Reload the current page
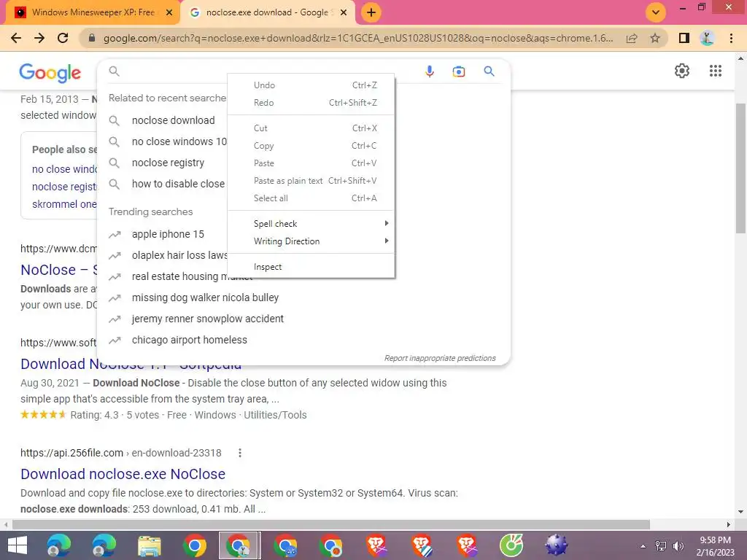This screenshot has width=747, height=560. coord(63,38)
